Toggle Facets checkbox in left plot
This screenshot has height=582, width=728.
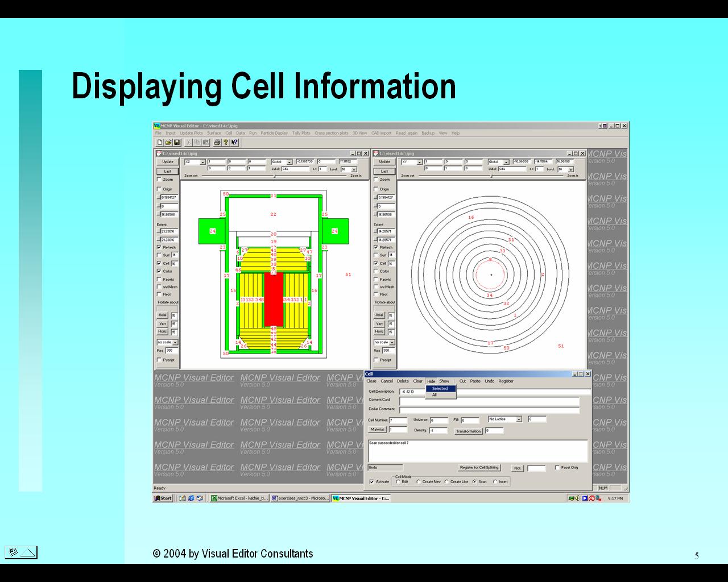tap(159, 279)
